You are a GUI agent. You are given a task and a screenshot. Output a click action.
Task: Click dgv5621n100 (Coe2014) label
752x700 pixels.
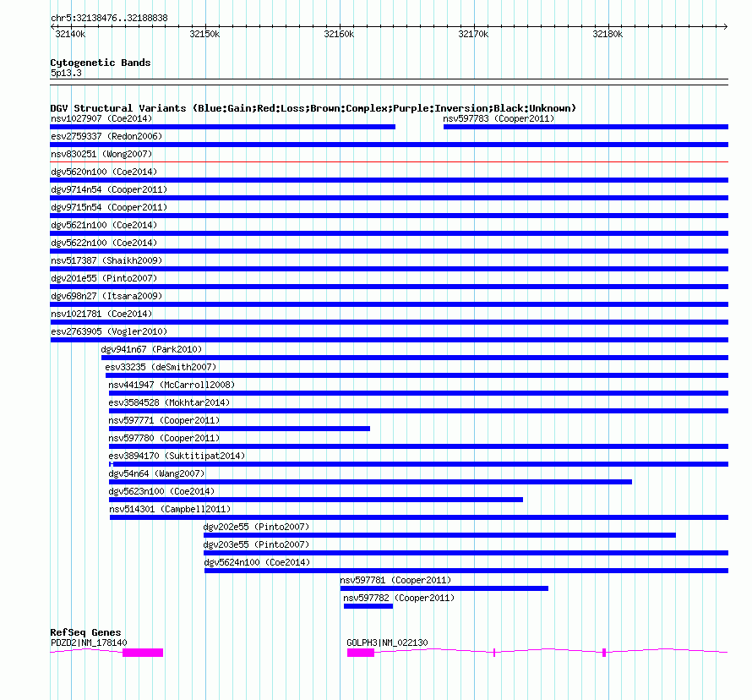[104, 225]
